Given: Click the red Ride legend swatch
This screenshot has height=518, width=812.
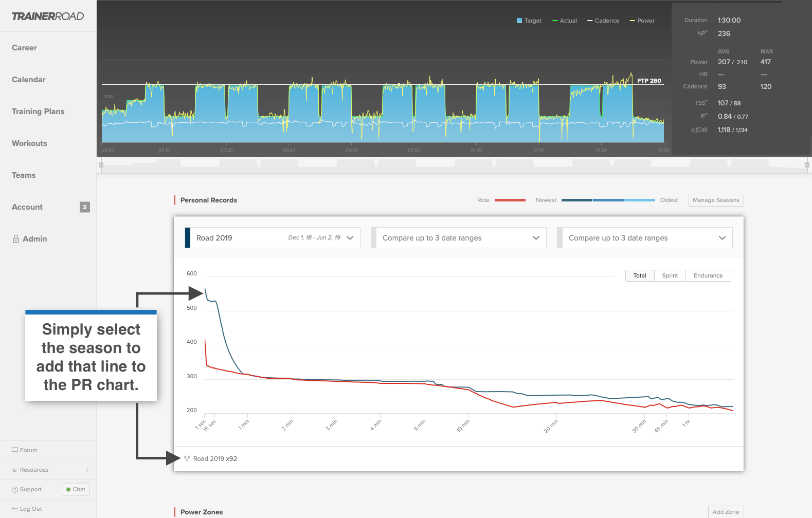Looking at the screenshot, I should click(510, 200).
